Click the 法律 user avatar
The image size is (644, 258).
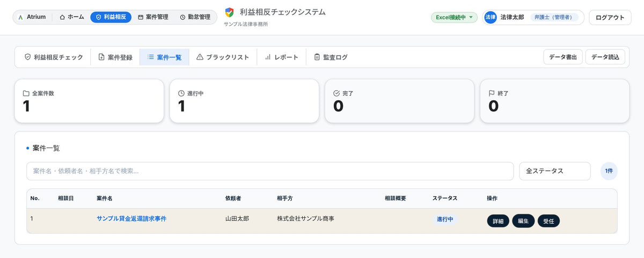click(x=491, y=17)
